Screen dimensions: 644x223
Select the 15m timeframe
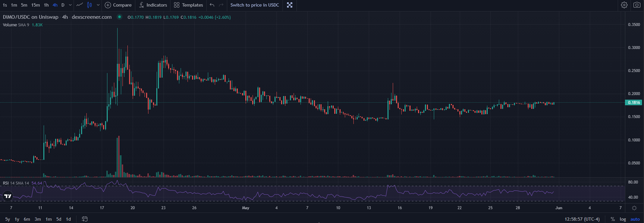tap(35, 5)
